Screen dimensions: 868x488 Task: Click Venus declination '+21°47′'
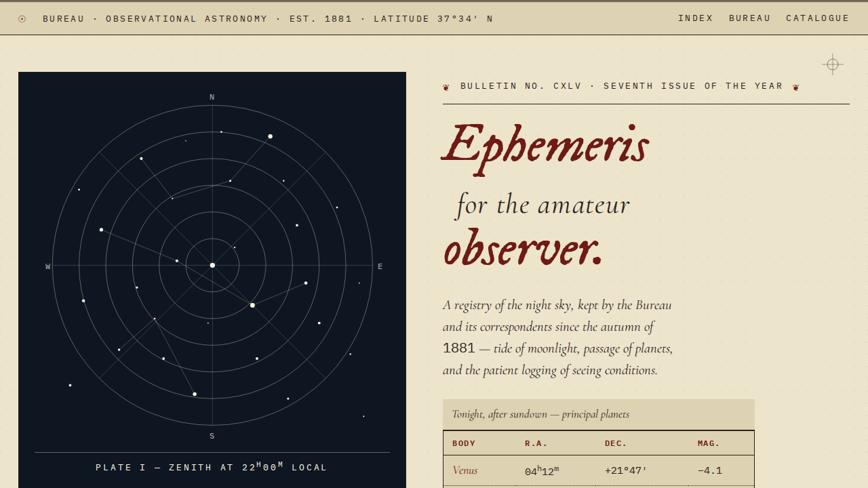[626, 470]
